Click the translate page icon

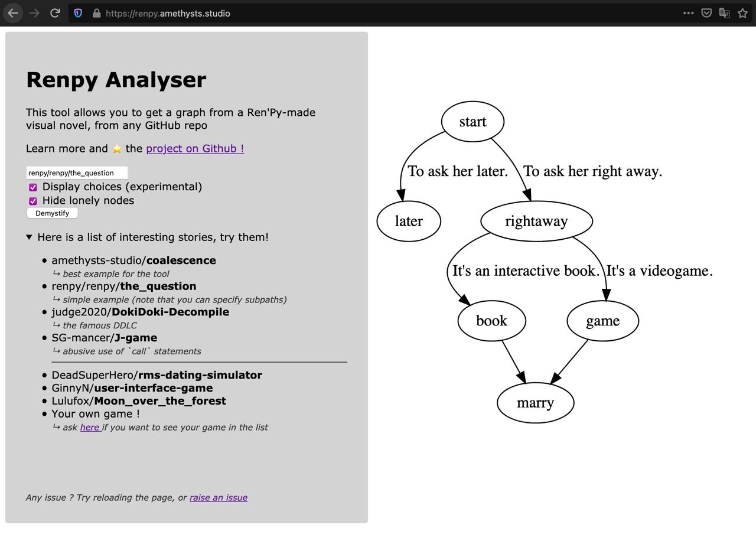tap(725, 13)
